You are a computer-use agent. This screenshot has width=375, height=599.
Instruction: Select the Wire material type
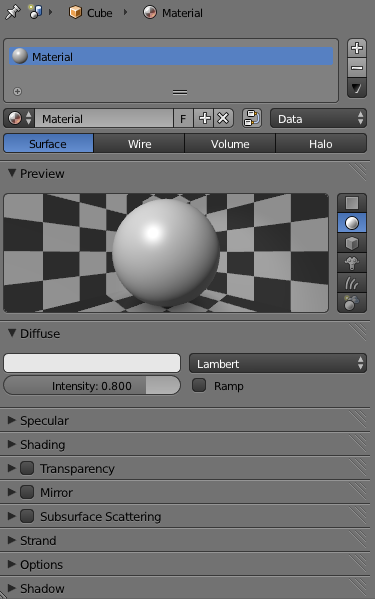[139, 144]
